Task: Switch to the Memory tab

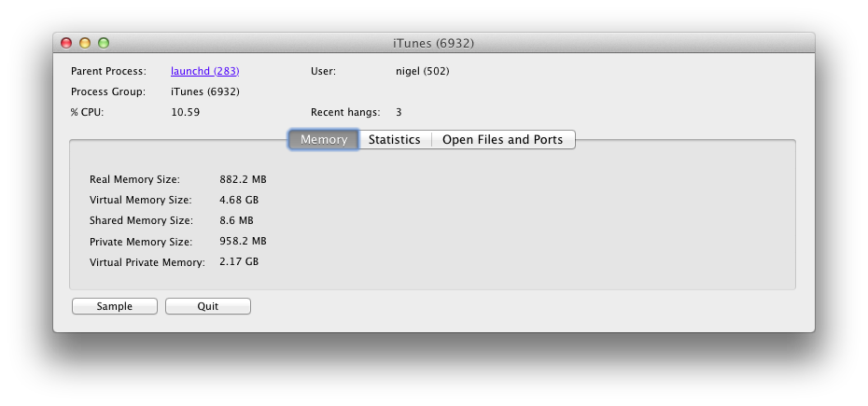Action: click(x=324, y=140)
